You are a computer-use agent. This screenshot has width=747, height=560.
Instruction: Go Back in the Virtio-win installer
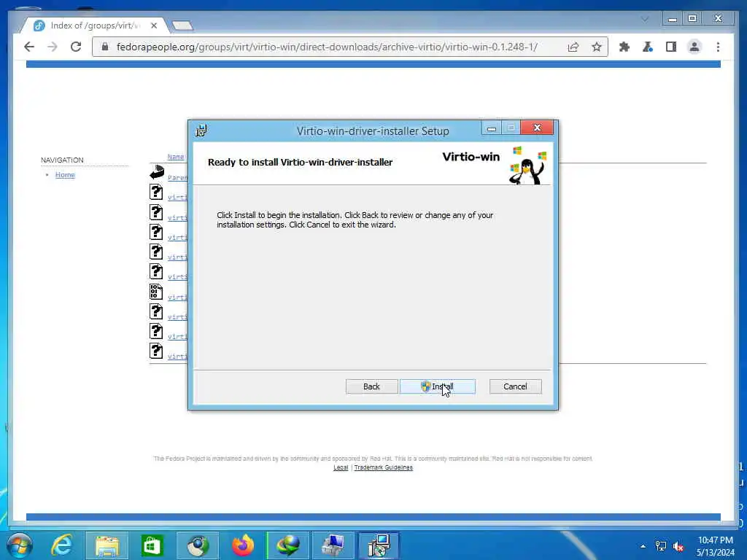(x=371, y=386)
